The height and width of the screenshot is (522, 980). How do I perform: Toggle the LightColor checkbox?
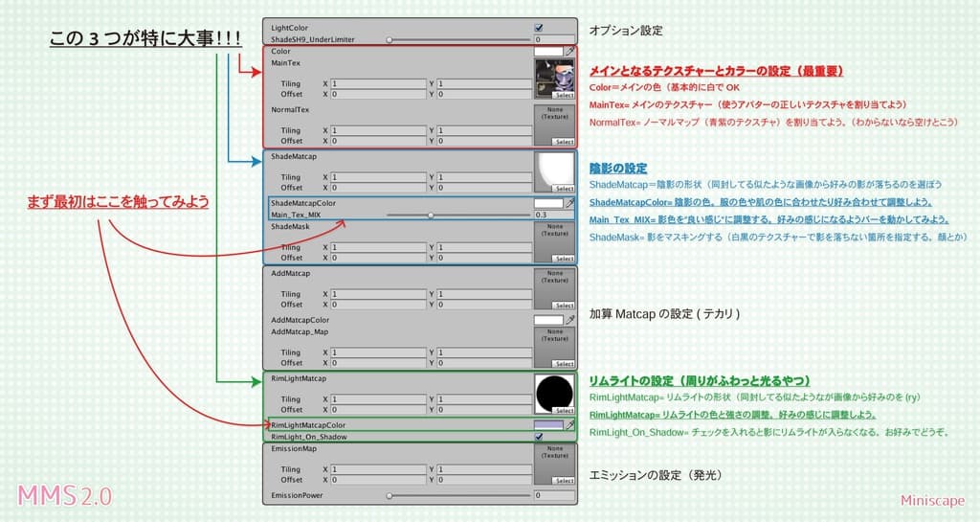tap(539, 28)
